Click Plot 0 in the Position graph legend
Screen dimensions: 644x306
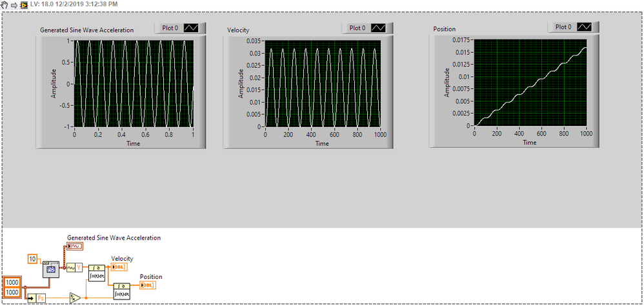(x=563, y=26)
